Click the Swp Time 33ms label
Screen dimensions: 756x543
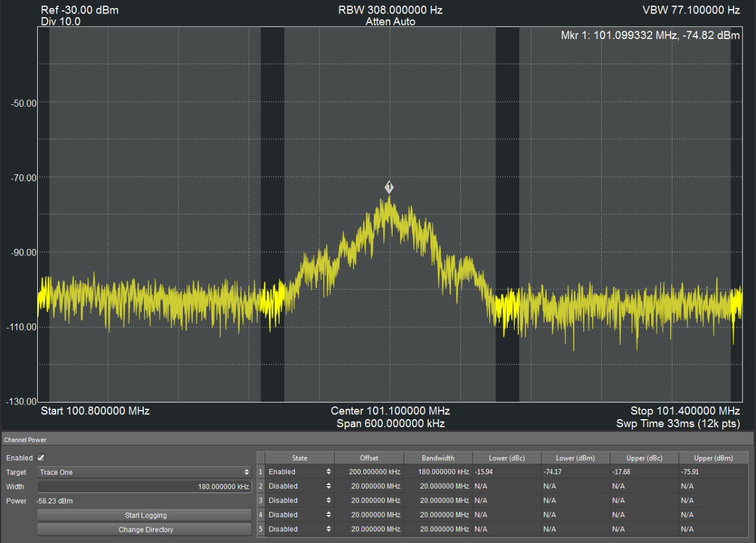click(x=679, y=423)
